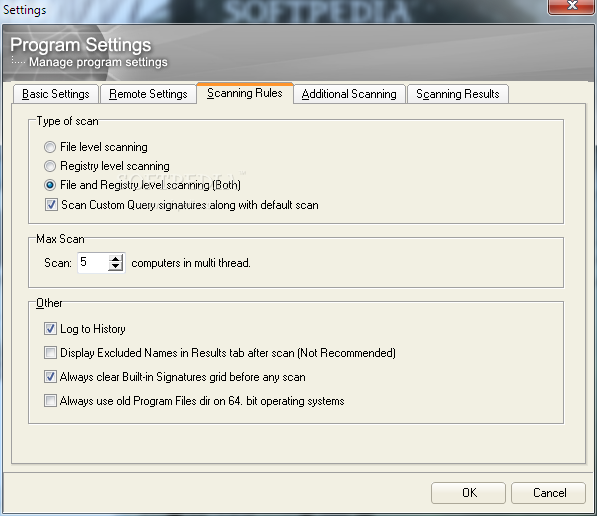Go to the Additional Scanning tab
The image size is (597, 516).
[x=349, y=94]
